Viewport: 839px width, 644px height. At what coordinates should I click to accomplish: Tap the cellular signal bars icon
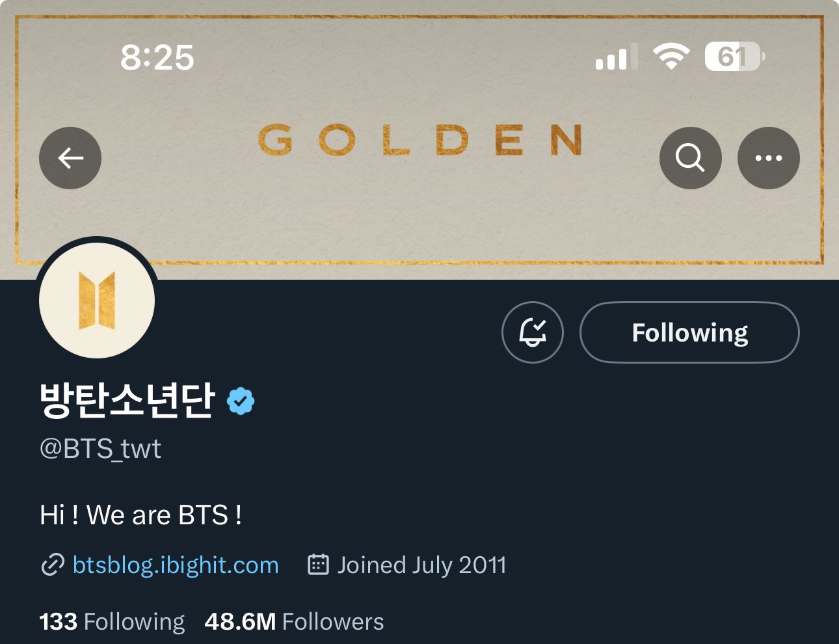coord(616,57)
